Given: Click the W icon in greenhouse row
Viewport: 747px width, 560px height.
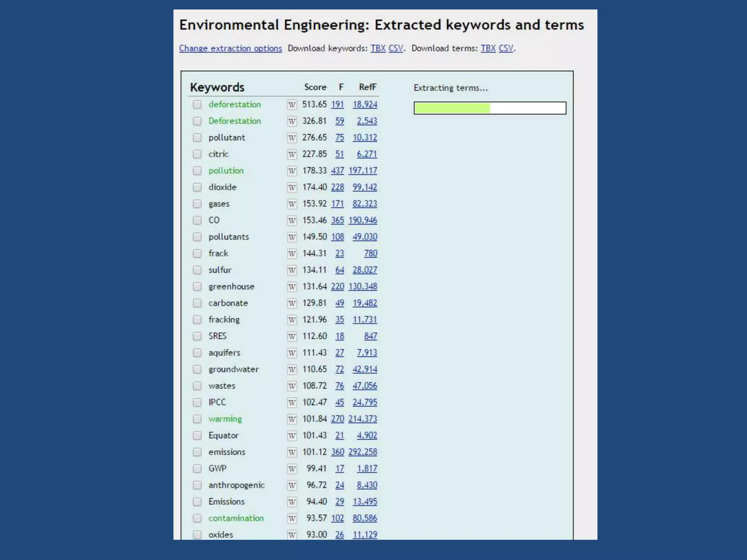Looking at the screenshot, I should coord(292,287).
